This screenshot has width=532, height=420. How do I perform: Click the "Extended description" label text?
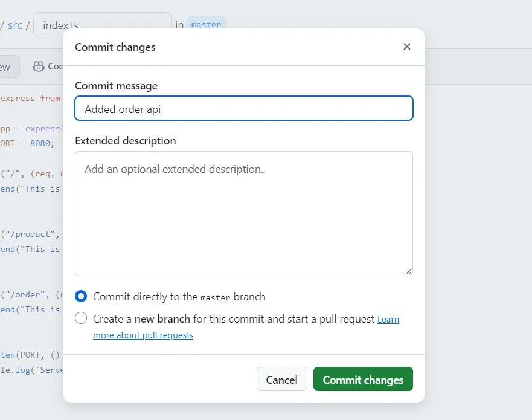tap(126, 141)
